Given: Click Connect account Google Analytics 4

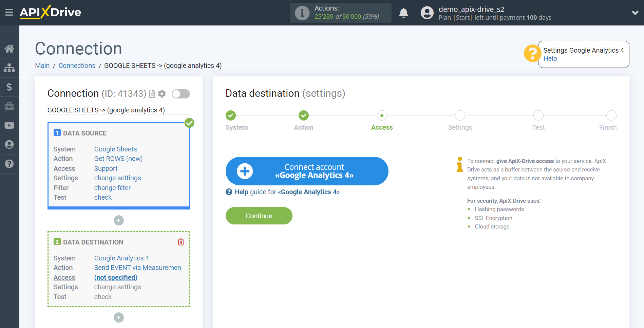Looking at the screenshot, I should coord(307,171).
